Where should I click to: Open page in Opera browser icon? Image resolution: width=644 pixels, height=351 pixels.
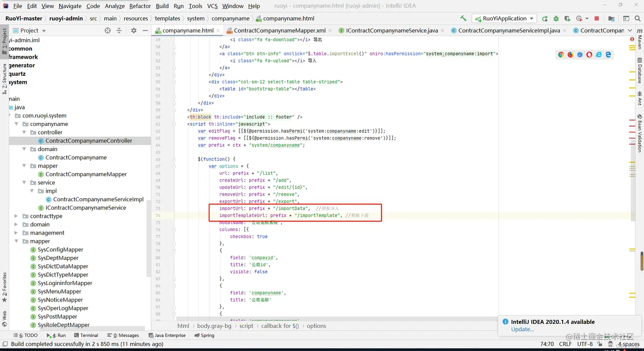589,54
